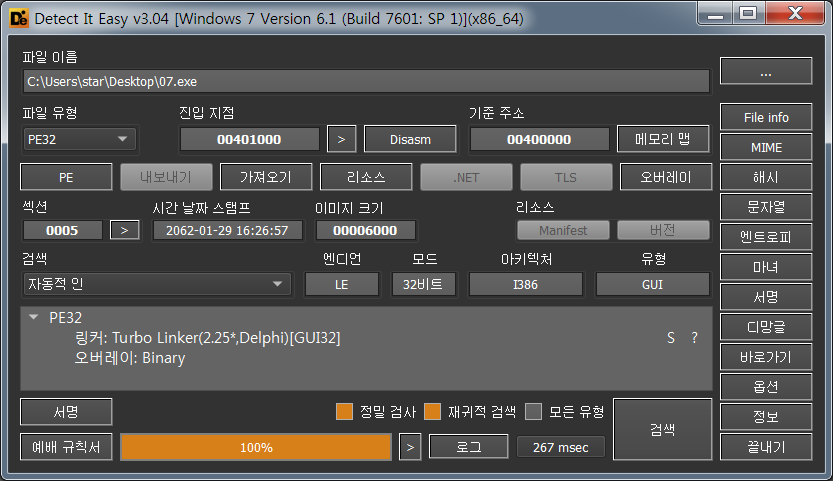Open the MIME button
Image resolution: width=833 pixels, height=481 pixels.
coord(766,147)
